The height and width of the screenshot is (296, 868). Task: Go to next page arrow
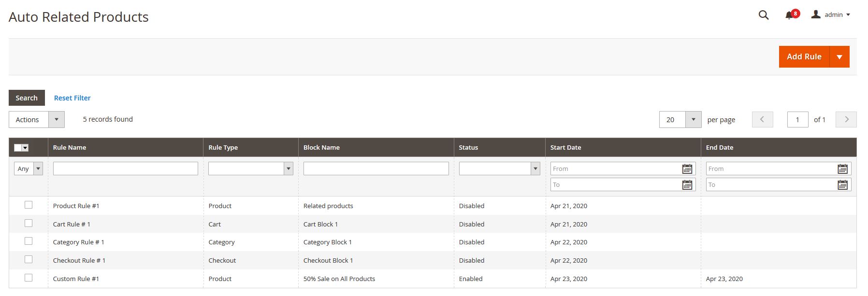coord(846,119)
